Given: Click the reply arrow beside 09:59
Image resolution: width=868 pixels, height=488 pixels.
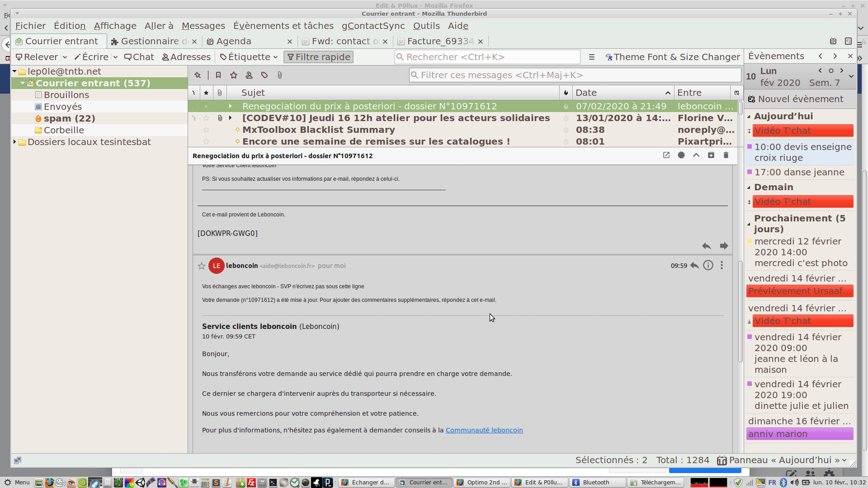Looking at the screenshot, I should pyautogui.click(x=695, y=266).
